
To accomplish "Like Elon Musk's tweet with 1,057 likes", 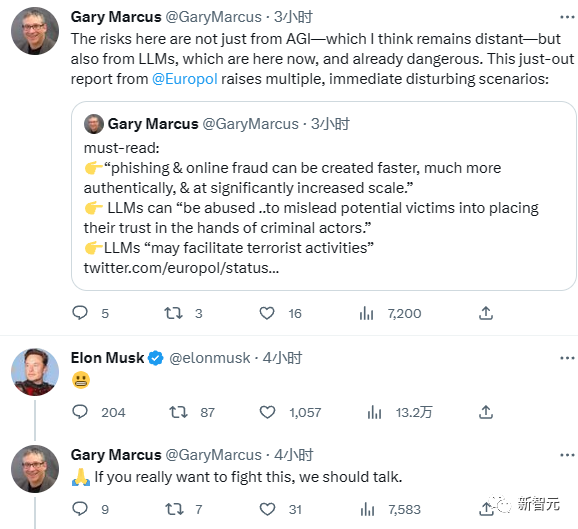I will tap(267, 412).
